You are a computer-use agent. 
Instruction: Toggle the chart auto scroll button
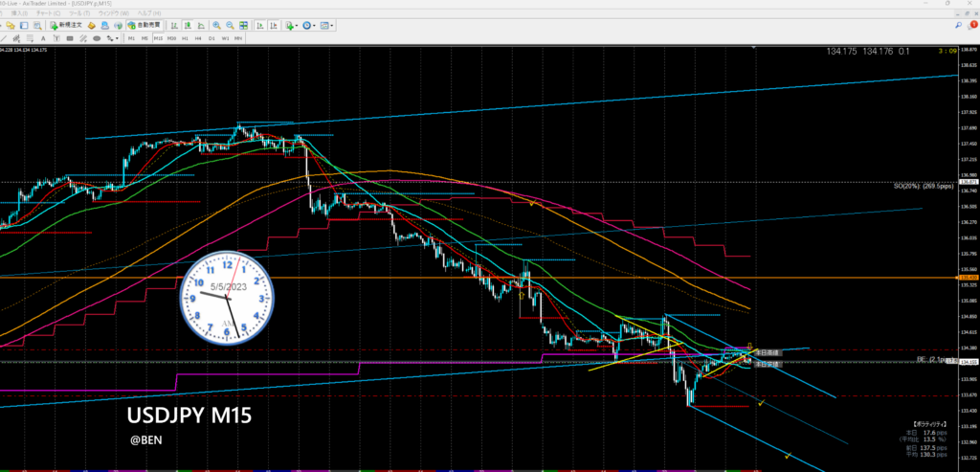point(259,25)
